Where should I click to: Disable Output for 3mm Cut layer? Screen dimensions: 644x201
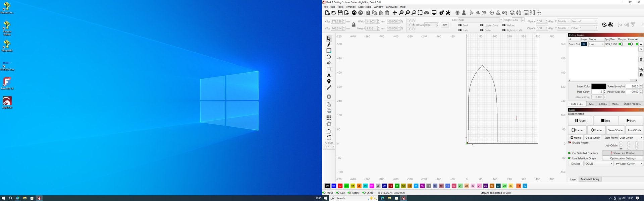pyautogui.click(x=621, y=44)
